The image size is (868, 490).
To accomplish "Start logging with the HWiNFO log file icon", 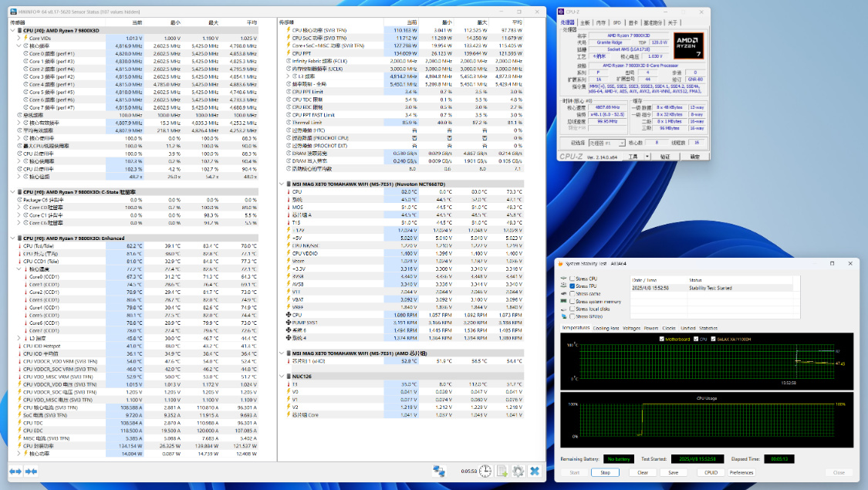I will point(502,471).
